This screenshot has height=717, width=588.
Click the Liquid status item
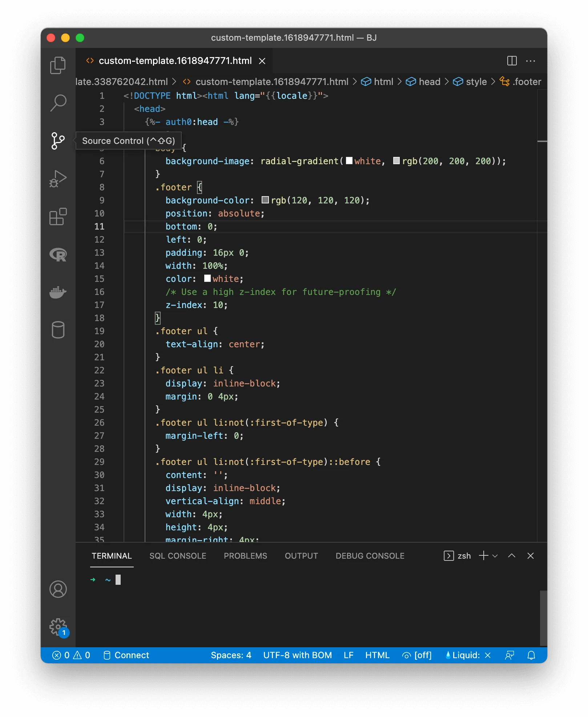pos(468,655)
